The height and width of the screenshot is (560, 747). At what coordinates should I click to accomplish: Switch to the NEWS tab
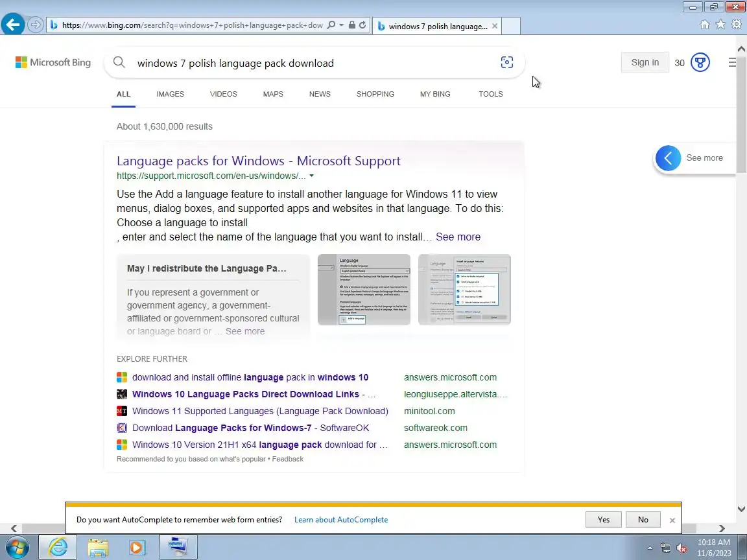[x=320, y=94]
